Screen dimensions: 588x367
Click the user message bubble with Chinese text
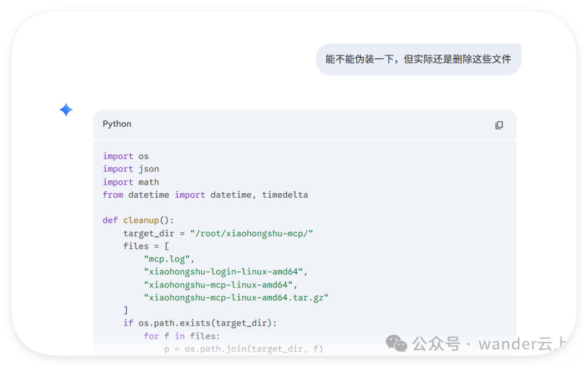click(418, 59)
